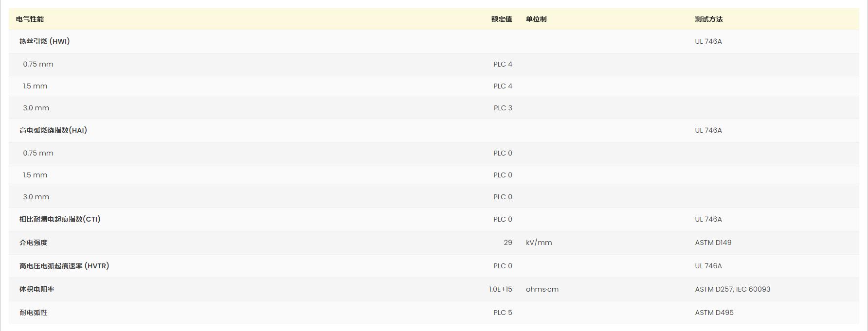Click the 高电弧燃烧指数(HAI) row label
868x331 pixels.
click(x=53, y=130)
